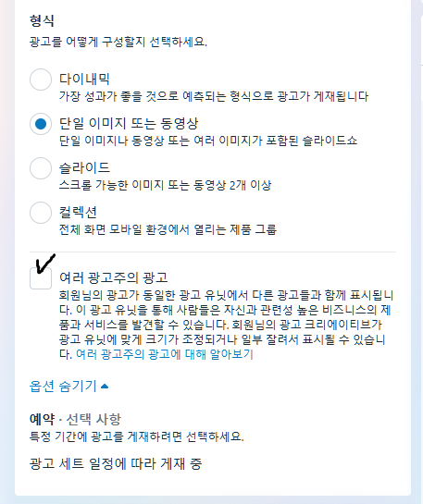Click the 특정 기간에 광고를 게재하려면 text
Viewport: 423px width, 504px height.
click(137, 436)
